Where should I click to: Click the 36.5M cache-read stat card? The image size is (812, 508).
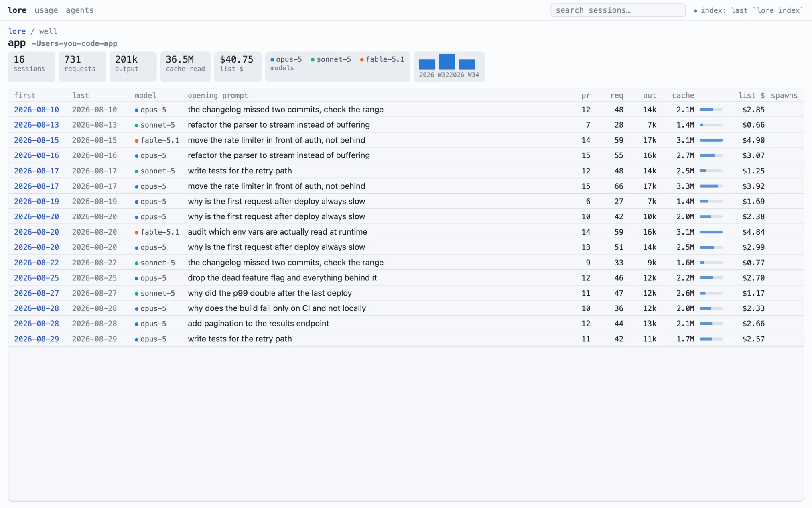[x=185, y=67]
